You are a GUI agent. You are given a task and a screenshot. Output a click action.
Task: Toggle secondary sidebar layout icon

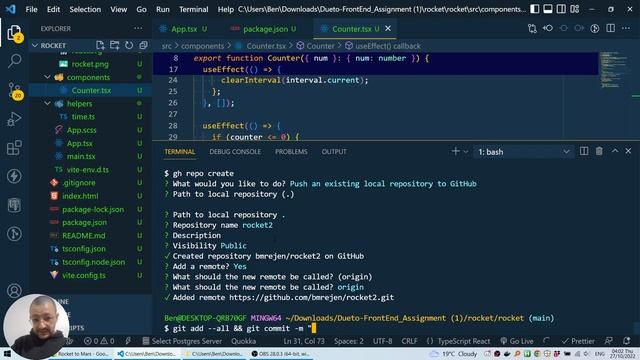point(561,9)
